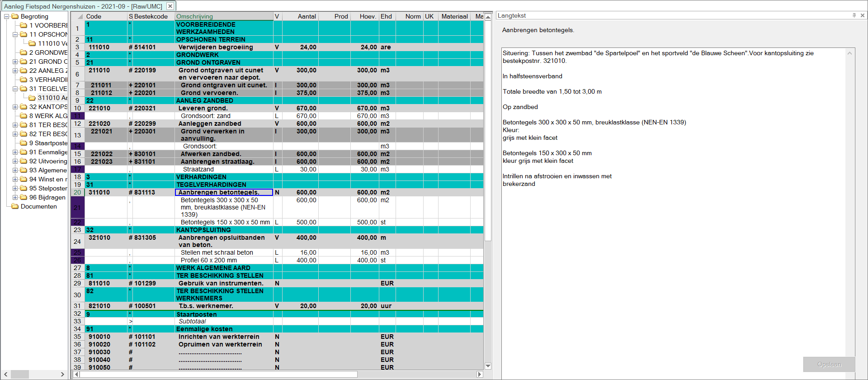Collapse the 31 TEGELVE tree node
868x380 pixels.
pyautogui.click(x=15, y=89)
